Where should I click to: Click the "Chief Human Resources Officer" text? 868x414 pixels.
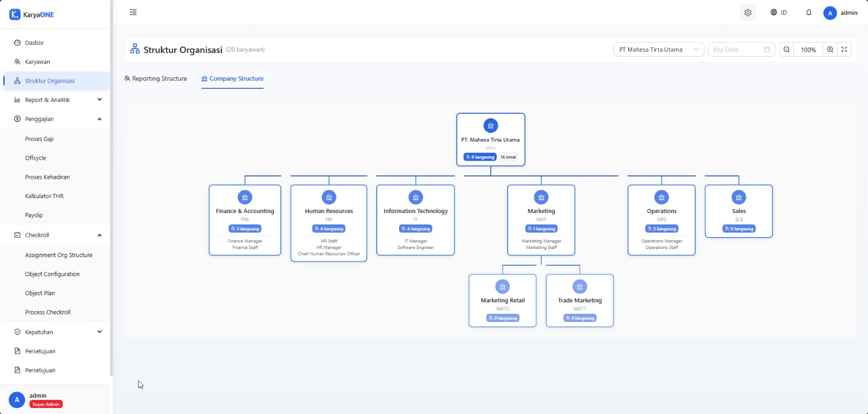click(329, 254)
